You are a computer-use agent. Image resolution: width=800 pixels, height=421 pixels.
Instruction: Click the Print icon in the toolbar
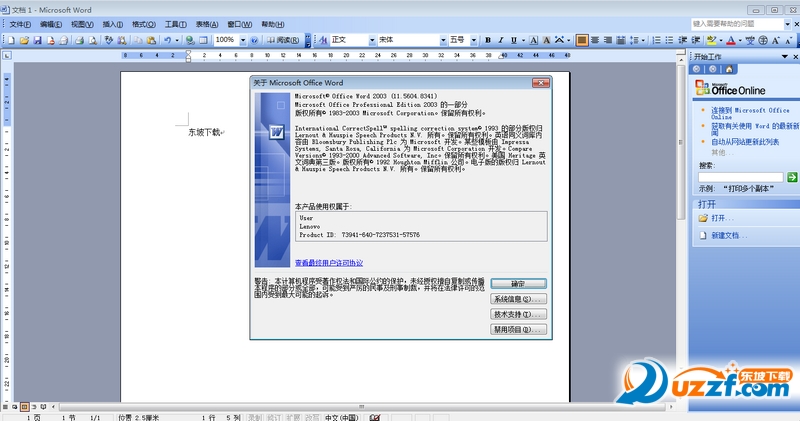coord(79,40)
